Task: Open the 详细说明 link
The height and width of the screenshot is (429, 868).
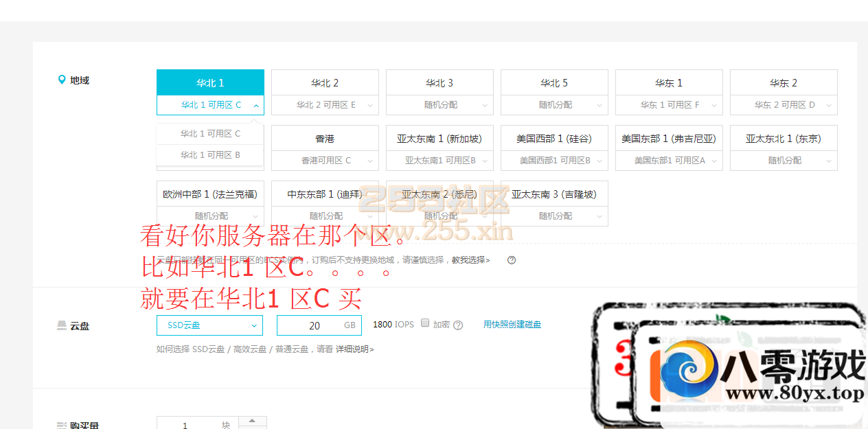Action: (x=354, y=349)
